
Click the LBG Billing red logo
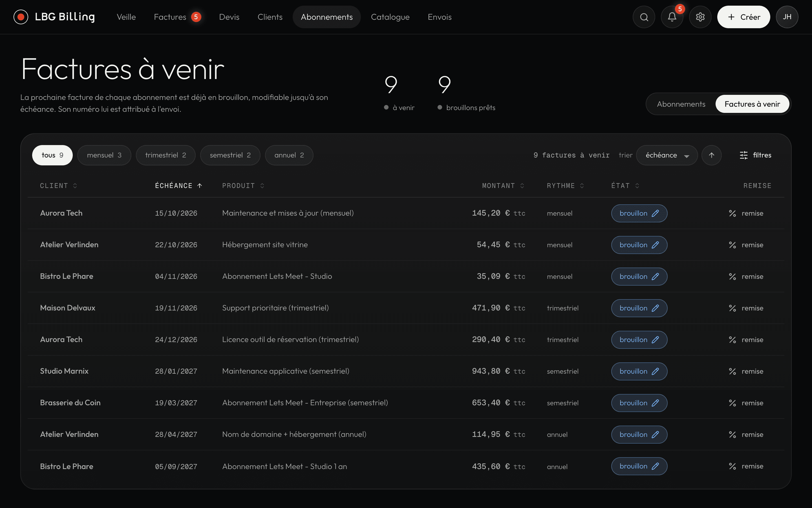(21, 17)
